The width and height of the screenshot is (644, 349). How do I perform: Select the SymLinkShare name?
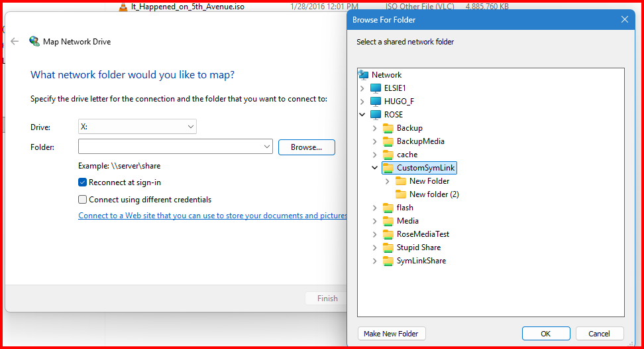point(421,261)
